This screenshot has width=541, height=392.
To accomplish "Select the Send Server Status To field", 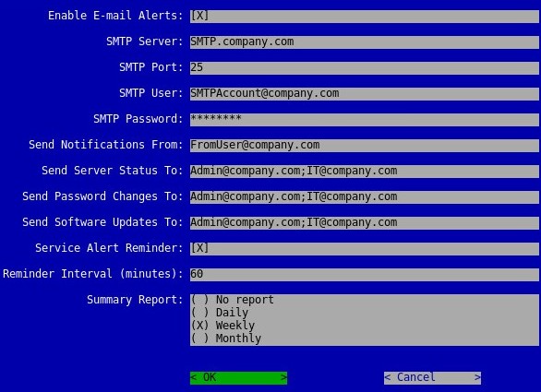I will tap(365, 172).
